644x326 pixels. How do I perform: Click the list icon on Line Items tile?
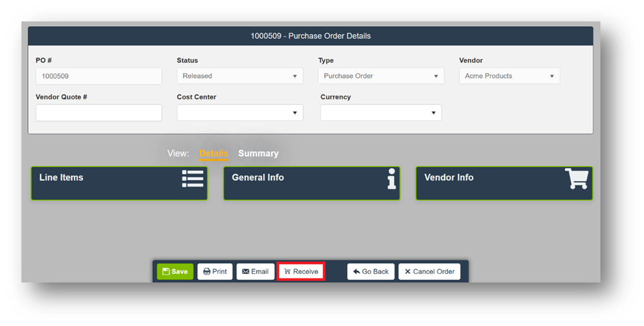[192, 179]
